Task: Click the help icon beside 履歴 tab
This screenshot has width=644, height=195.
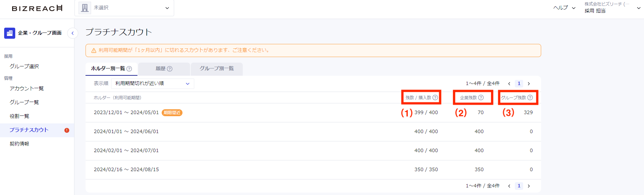Action: [170, 69]
